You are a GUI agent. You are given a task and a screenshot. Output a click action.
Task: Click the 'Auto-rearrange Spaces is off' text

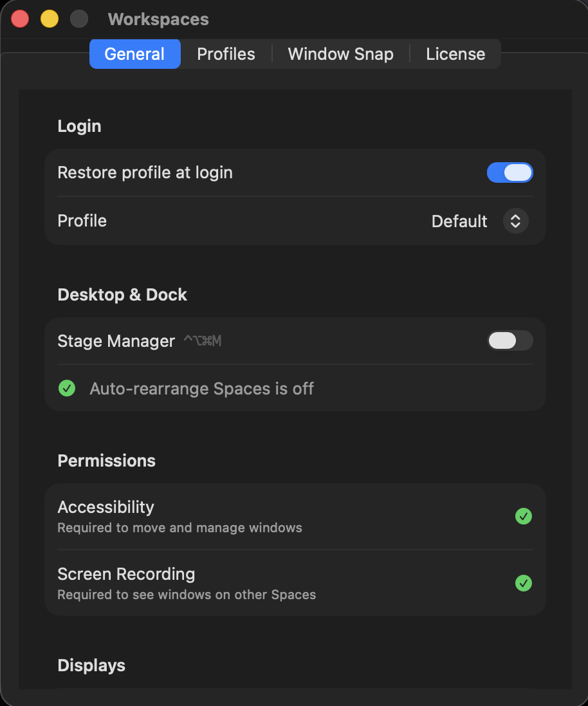click(x=202, y=389)
